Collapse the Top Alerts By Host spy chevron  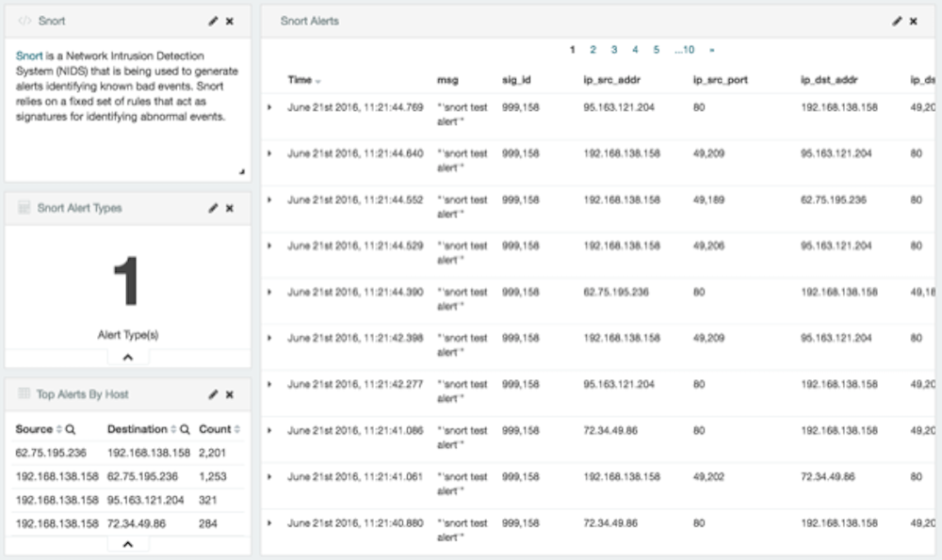[x=128, y=544]
